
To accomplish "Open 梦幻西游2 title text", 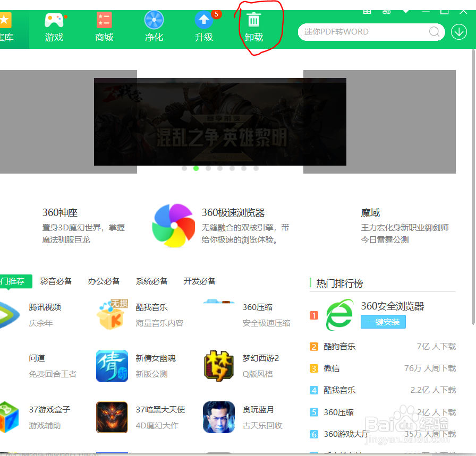I will (260, 358).
